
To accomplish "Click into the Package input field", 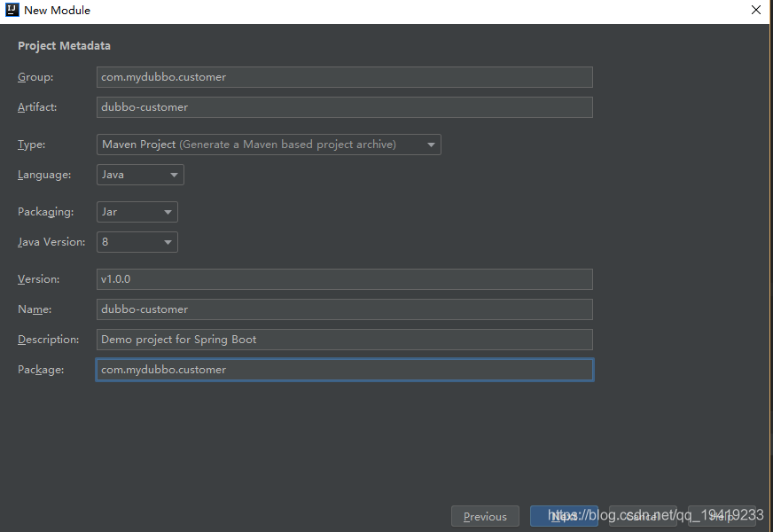I will [345, 370].
